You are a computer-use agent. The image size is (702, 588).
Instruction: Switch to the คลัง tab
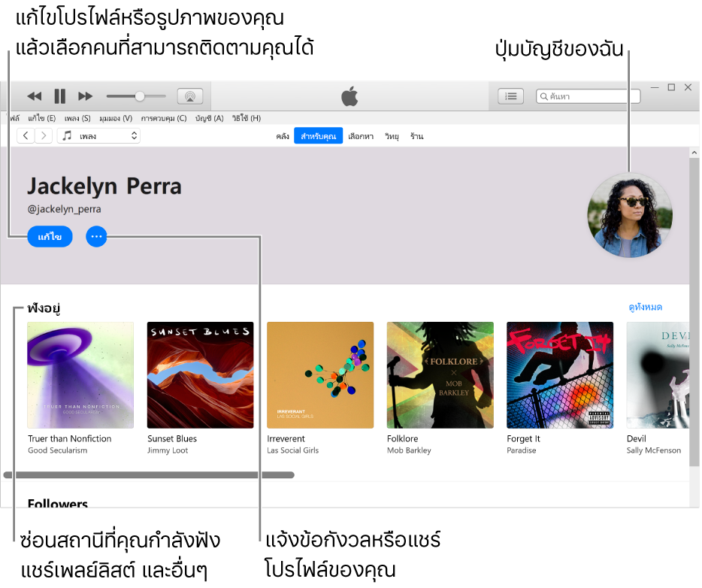coord(283,136)
